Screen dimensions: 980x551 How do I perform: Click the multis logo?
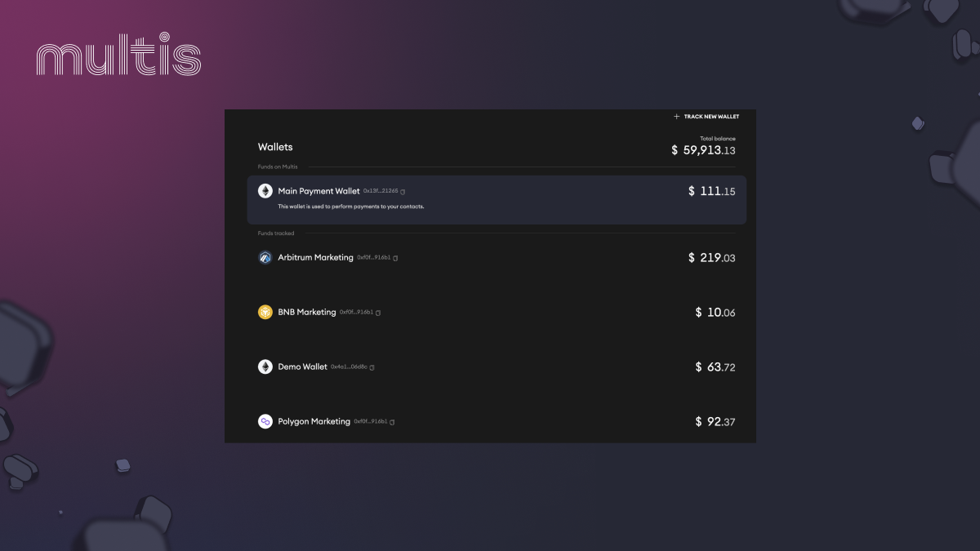coord(118,56)
